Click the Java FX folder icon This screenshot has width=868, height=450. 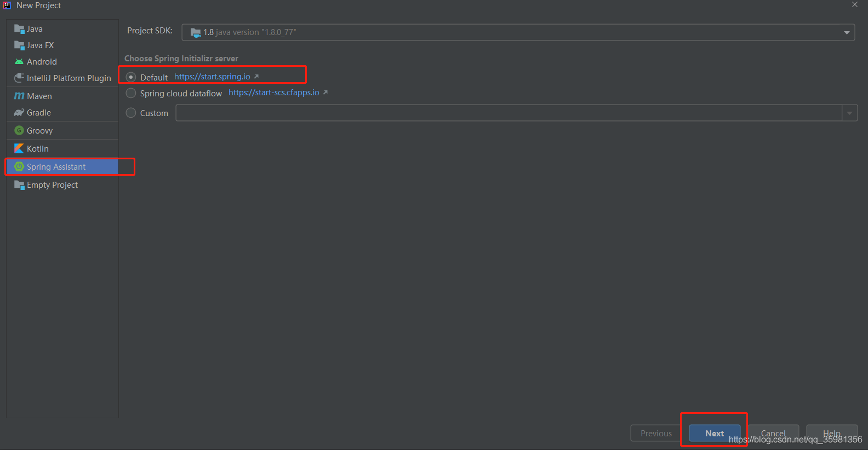pyautogui.click(x=19, y=45)
